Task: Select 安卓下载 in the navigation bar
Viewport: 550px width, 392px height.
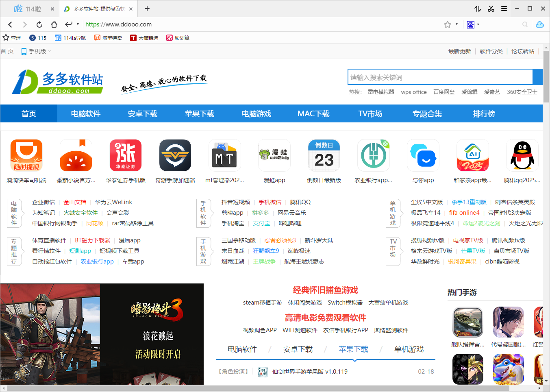Action: 142,114
